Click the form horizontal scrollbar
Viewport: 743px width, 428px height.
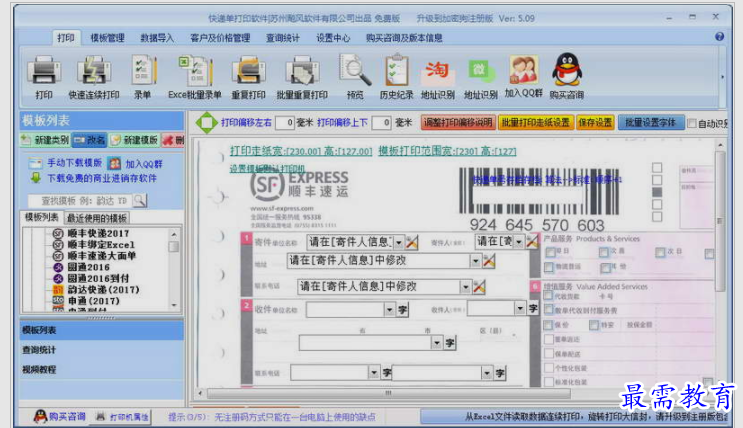388,393
